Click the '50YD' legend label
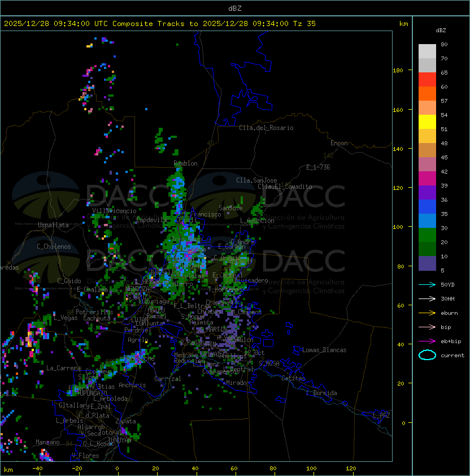The image size is (470, 476). (x=447, y=285)
